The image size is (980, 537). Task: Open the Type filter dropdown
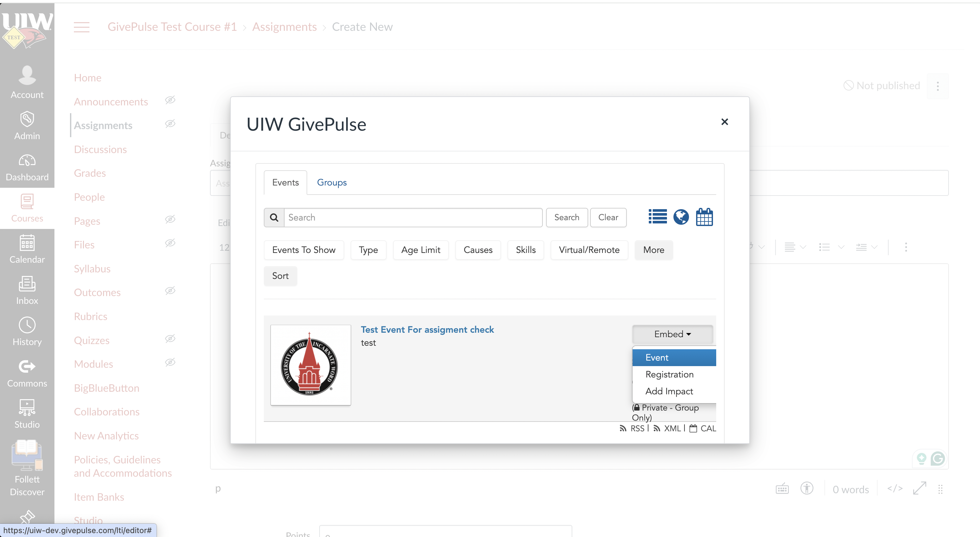(368, 250)
